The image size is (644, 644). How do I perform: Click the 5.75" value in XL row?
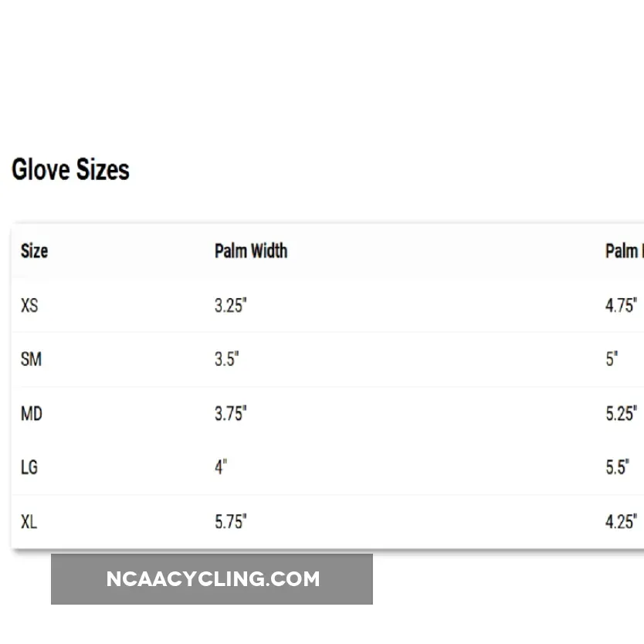pos(230,522)
